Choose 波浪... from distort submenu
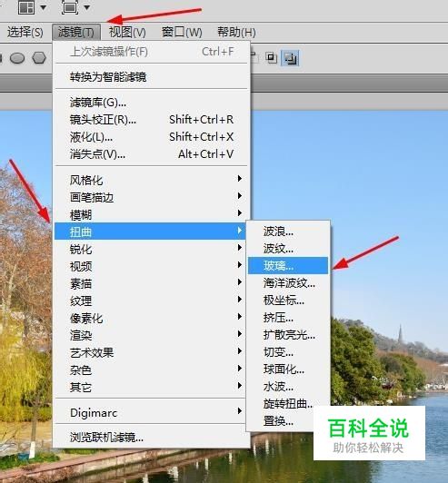Image resolution: width=448 pixels, height=483 pixels. coord(288,231)
